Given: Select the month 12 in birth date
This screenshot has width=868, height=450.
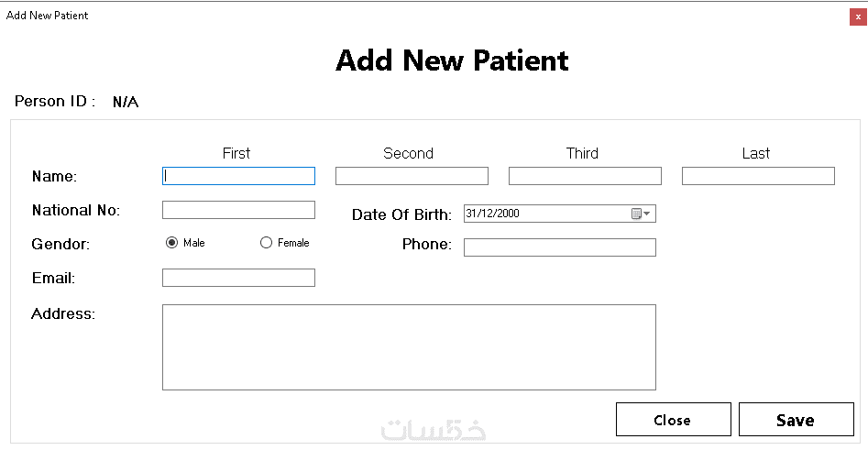Looking at the screenshot, I should [487, 214].
